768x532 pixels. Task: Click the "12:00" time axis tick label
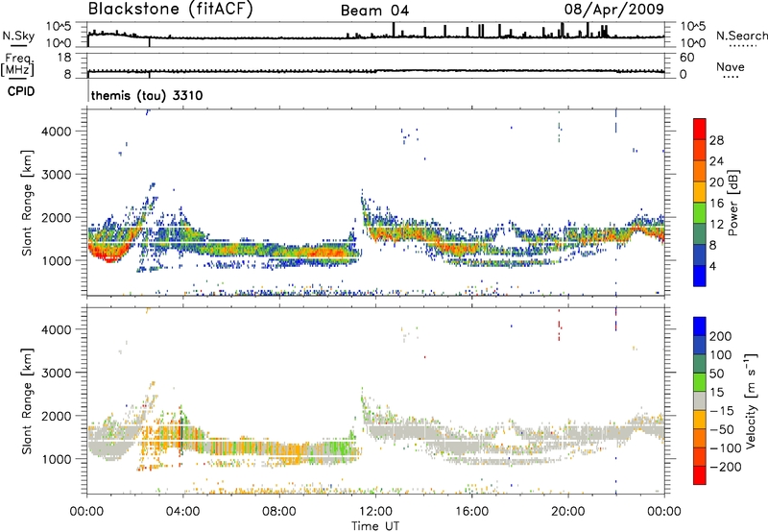(x=375, y=512)
